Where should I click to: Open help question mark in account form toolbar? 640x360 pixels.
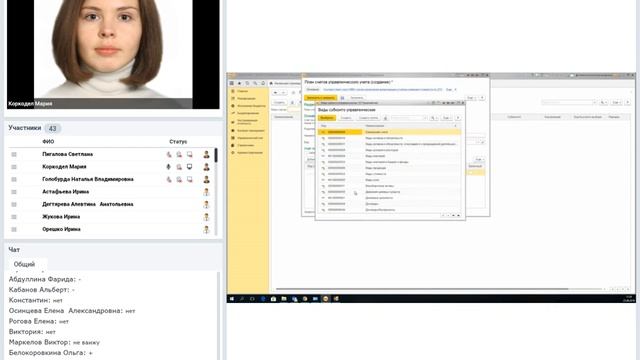[482, 98]
